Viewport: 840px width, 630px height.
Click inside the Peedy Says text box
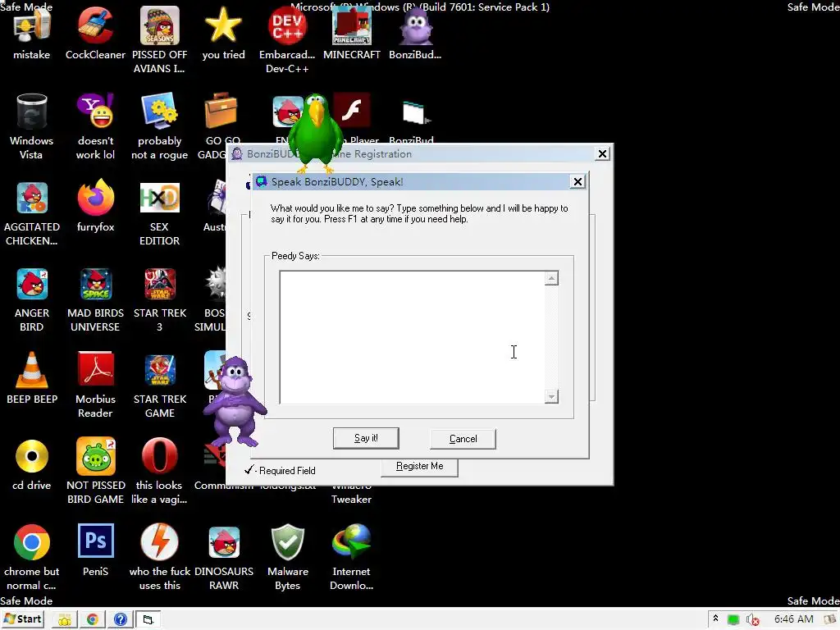click(412, 337)
